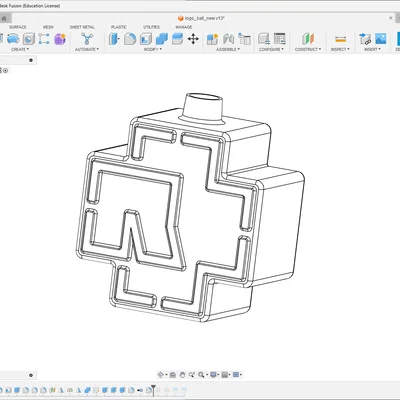This screenshot has width=400, height=400.
Task: Close the logo_ball_new document tab
Action: coord(391,18)
